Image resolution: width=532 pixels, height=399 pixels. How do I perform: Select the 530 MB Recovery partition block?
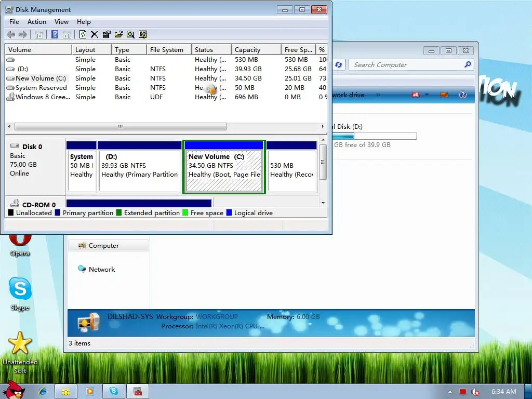[x=292, y=167]
